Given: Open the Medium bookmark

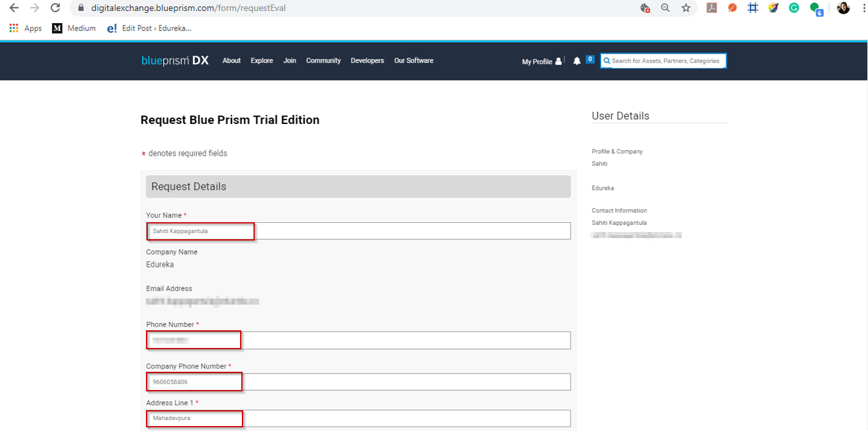Looking at the screenshot, I should click(x=74, y=28).
